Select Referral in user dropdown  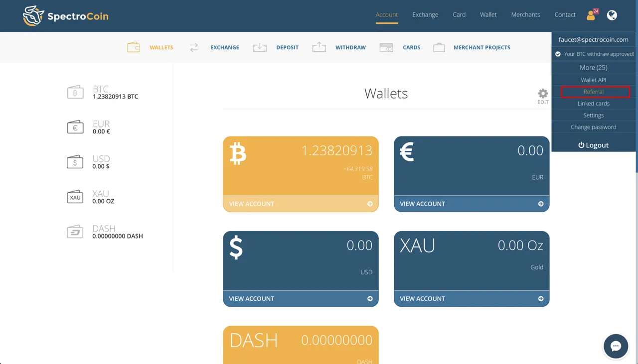pos(595,92)
